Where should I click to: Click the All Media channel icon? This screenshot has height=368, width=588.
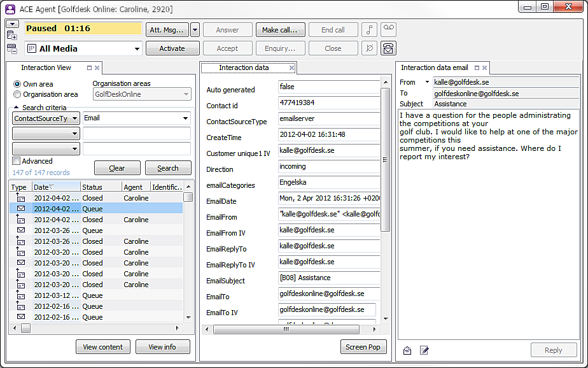pos(31,48)
